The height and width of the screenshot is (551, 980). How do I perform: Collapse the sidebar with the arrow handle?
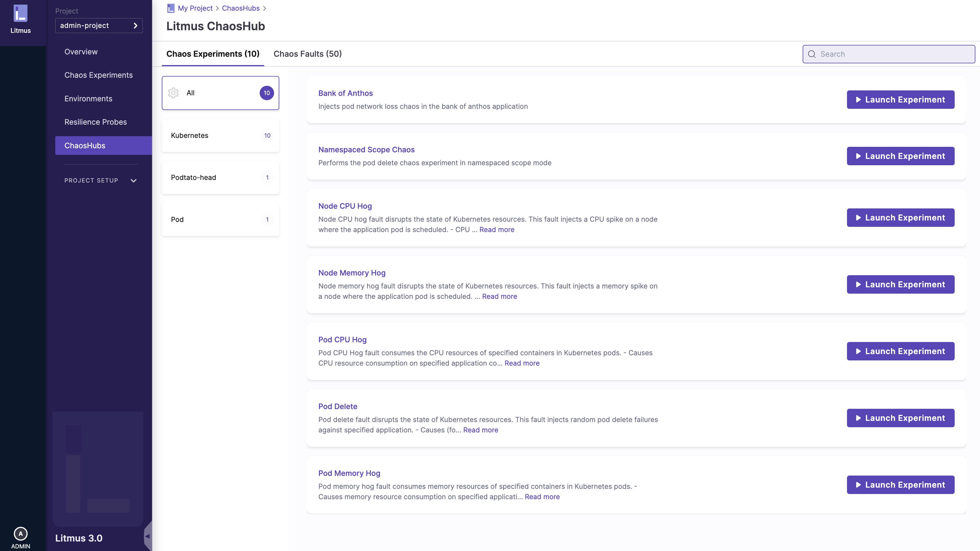point(148,536)
